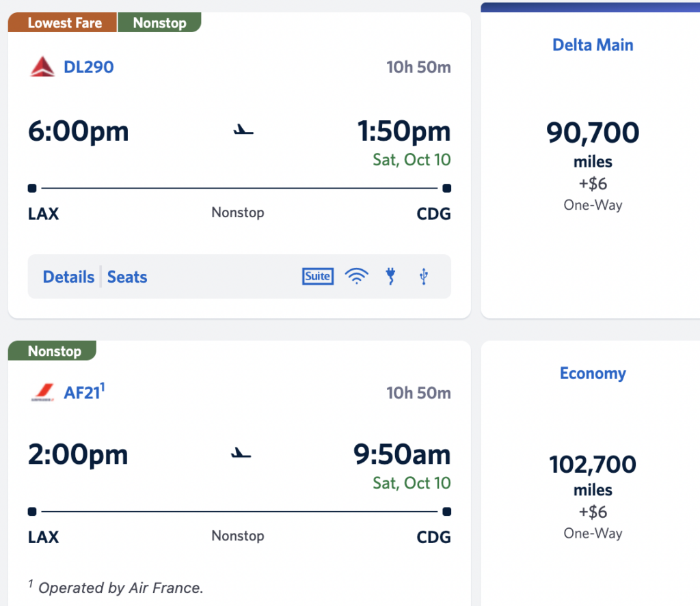View Seats for the DL290 flight
Image resolution: width=700 pixels, height=606 pixels.
pyautogui.click(x=127, y=277)
